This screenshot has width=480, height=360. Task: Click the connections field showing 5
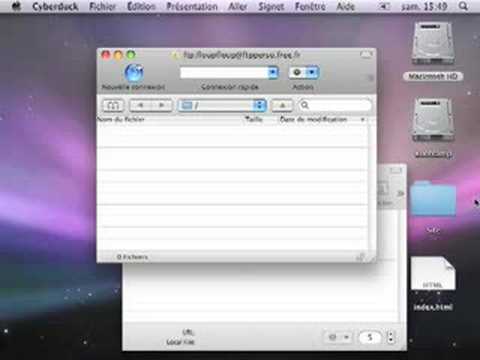coord(370,337)
